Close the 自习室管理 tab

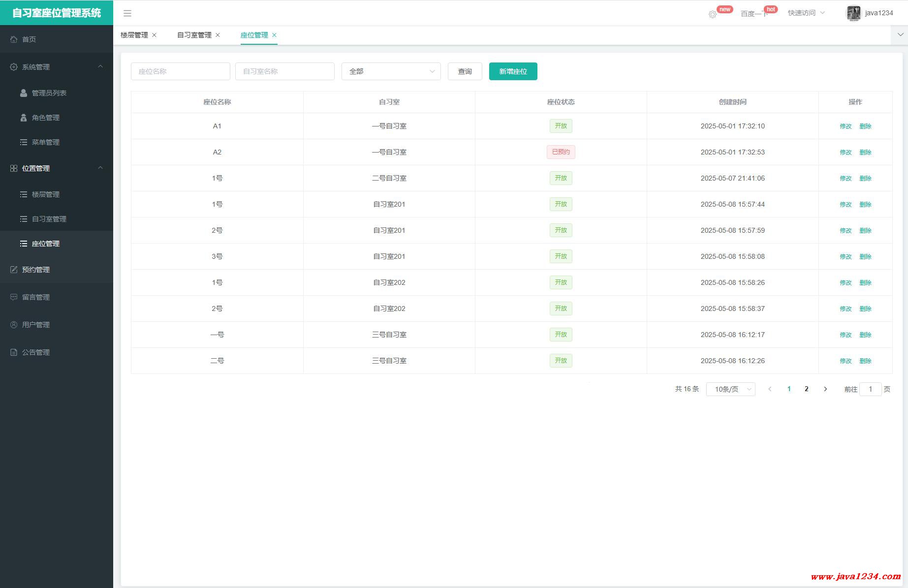click(x=218, y=35)
